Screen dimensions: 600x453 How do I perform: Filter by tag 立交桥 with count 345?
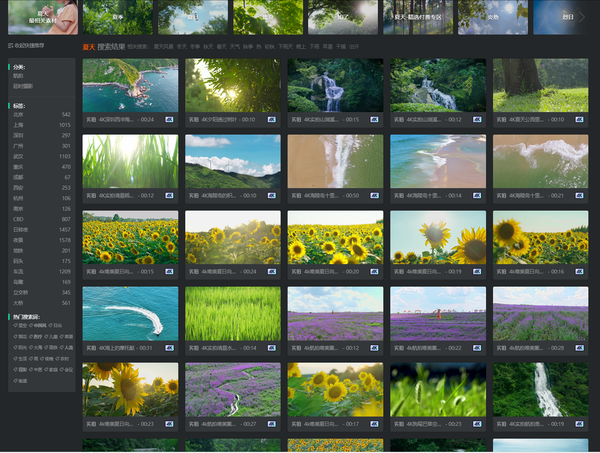click(x=42, y=292)
